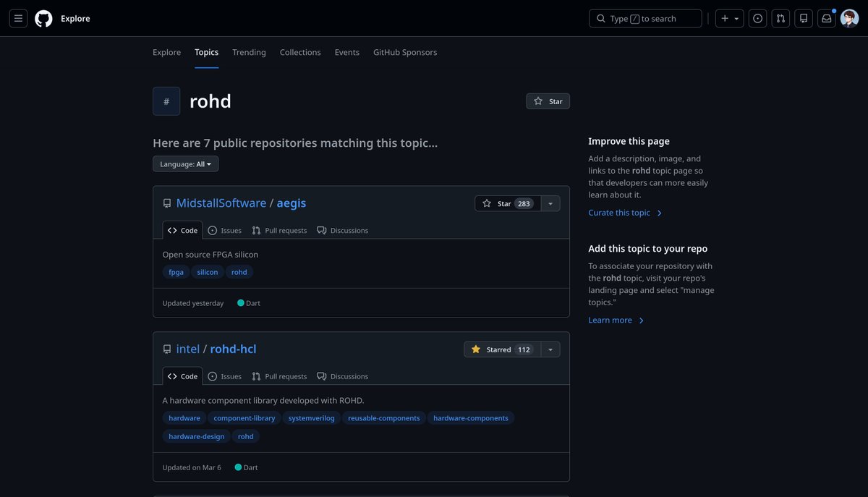Open the rohd-hcl Pull requests tab
868x497 pixels.
[279, 376]
